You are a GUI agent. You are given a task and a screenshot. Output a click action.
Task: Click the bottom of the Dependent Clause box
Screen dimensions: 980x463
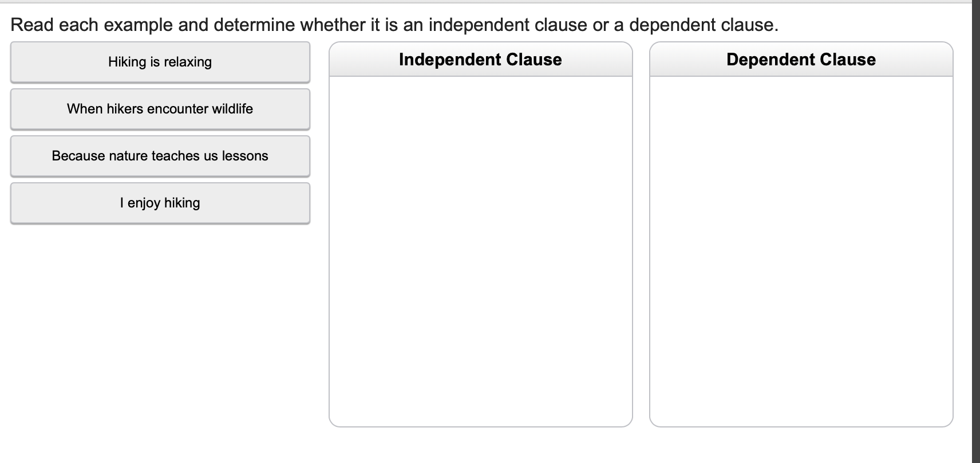(x=801, y=421)
